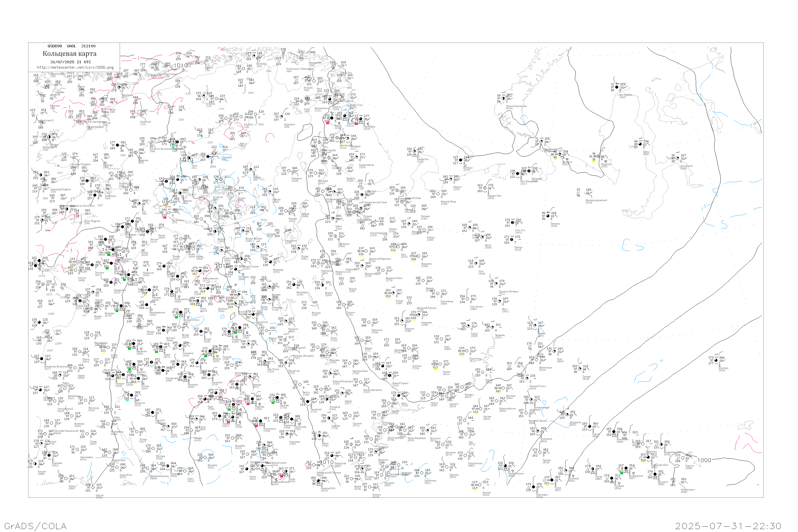
Task: Click the Екатеринбург station name label
Action: coord(541,408)
